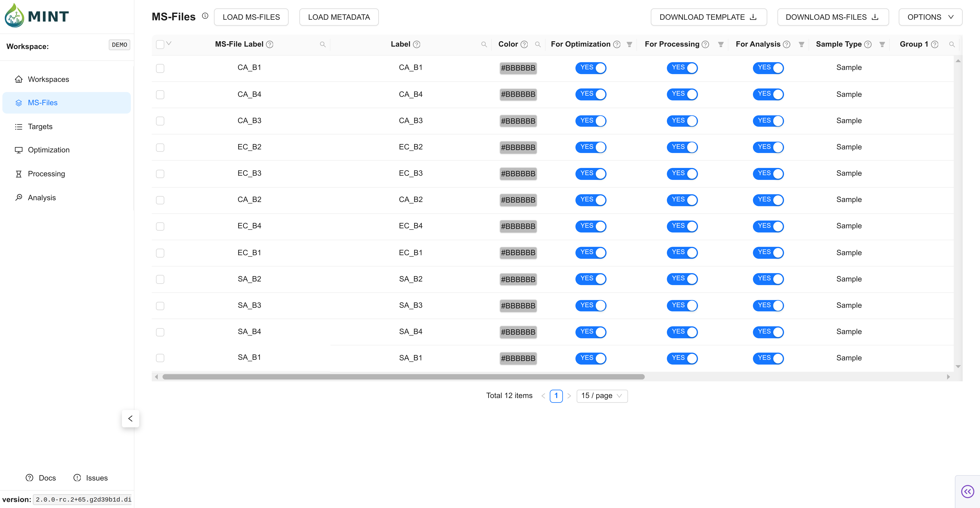
Task: Open the Processing section in sidebar
Action: tap(46, 173)
